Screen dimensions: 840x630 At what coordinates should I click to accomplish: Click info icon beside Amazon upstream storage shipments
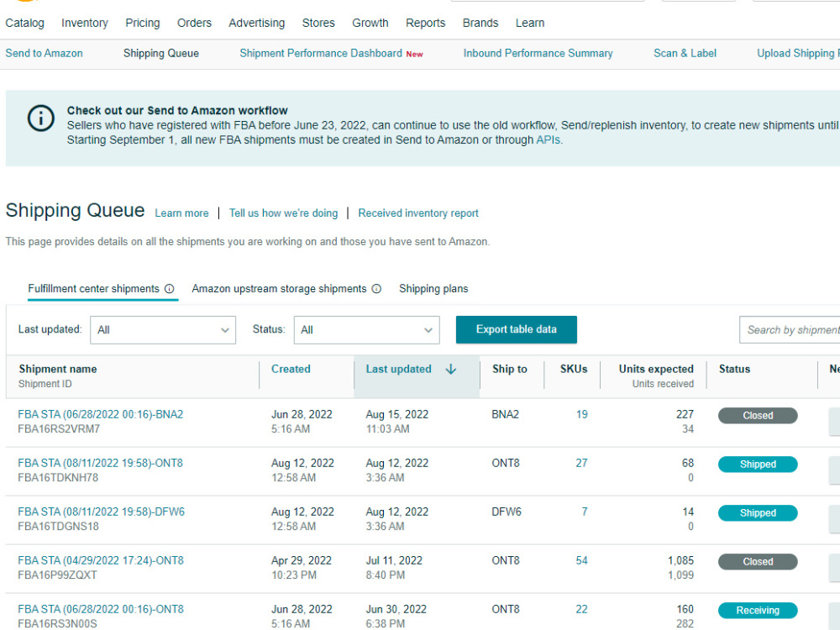click(x=376, y=289)
